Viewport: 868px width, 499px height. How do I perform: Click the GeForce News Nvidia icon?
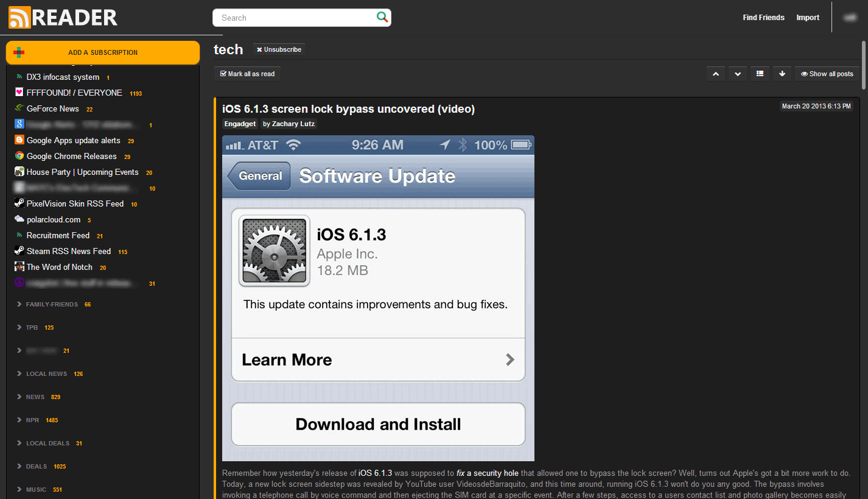[19, 108]
